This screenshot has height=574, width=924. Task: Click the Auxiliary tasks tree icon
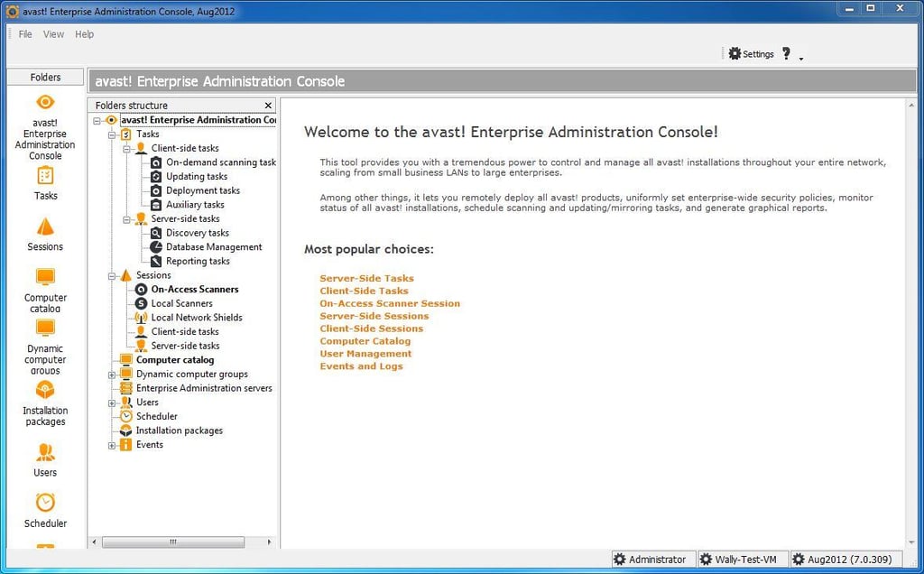click(156, 205)
